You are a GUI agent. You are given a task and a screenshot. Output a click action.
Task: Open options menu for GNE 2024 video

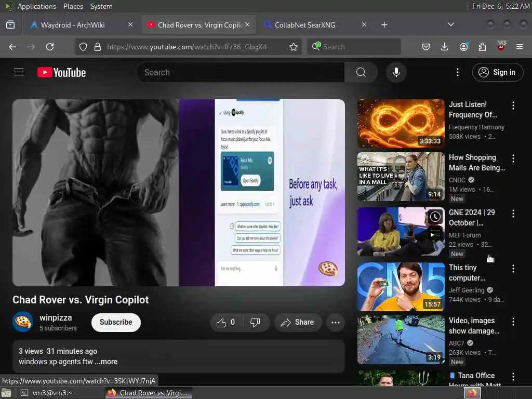coord(513,214)
